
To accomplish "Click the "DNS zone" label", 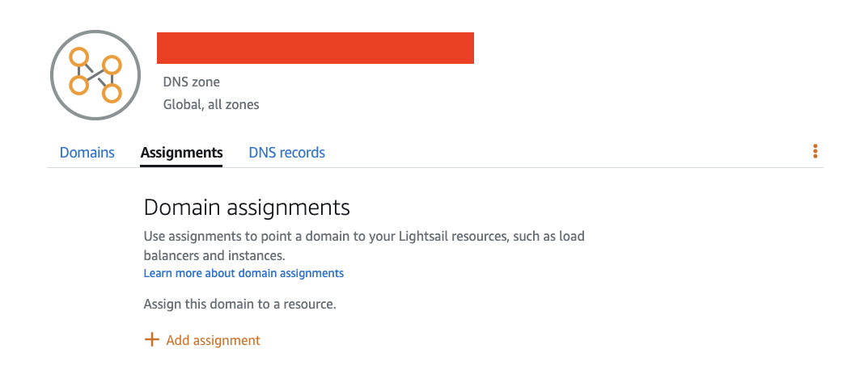I will point(192,82).
